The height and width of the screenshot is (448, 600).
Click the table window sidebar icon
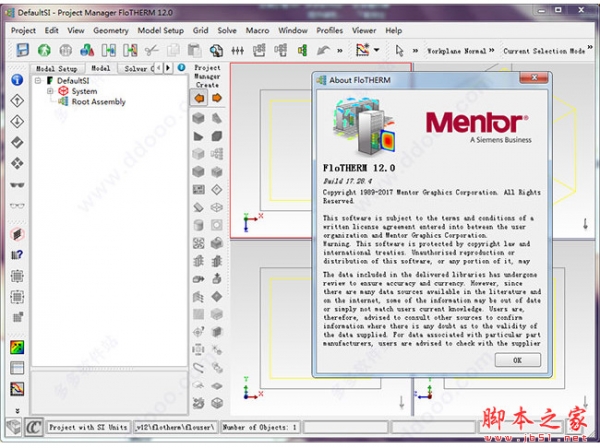pos(17,368)
